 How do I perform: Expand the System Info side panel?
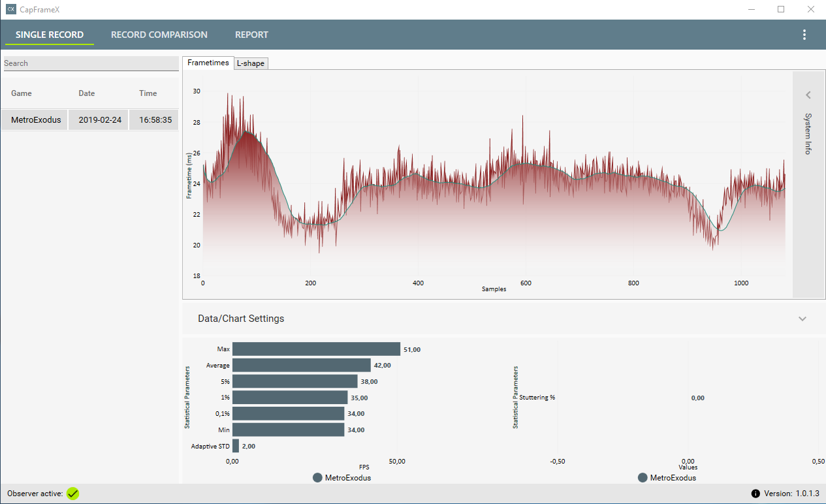(808, 95)
